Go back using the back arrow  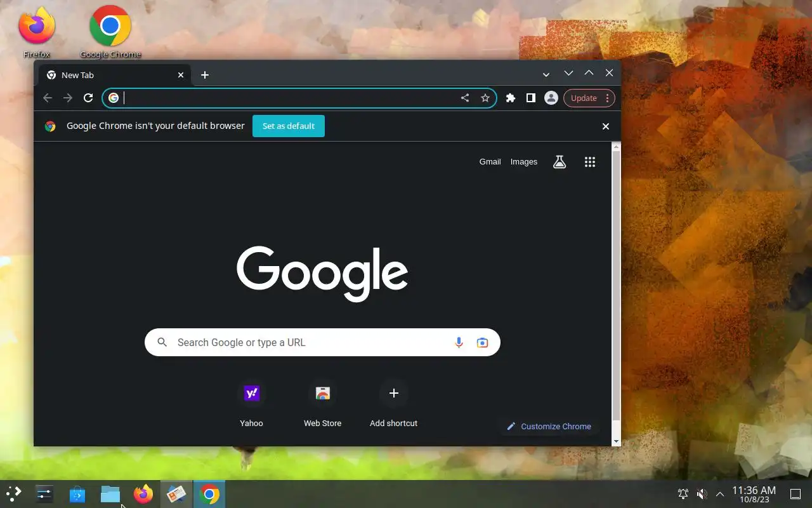coord(48,98)
